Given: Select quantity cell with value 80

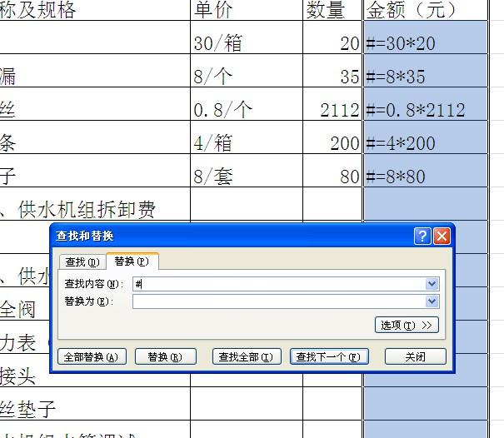Looking at the screenshot, I should tap(332, 171).
